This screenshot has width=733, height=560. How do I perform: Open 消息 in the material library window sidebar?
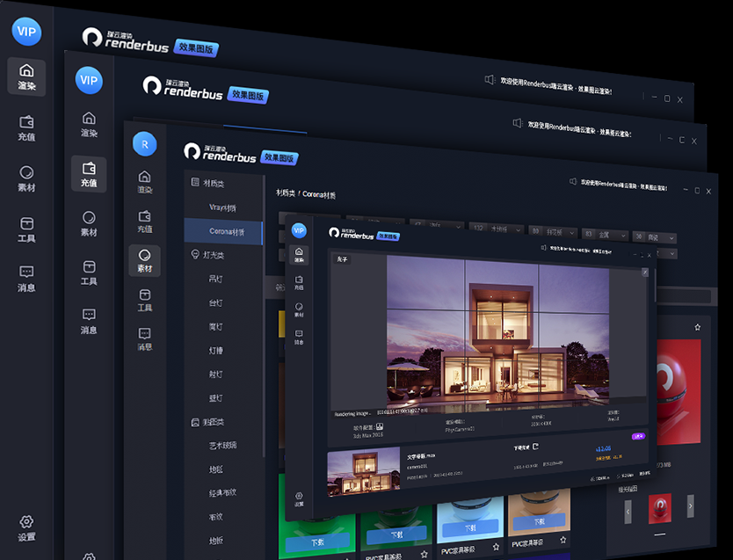(145, 338)
